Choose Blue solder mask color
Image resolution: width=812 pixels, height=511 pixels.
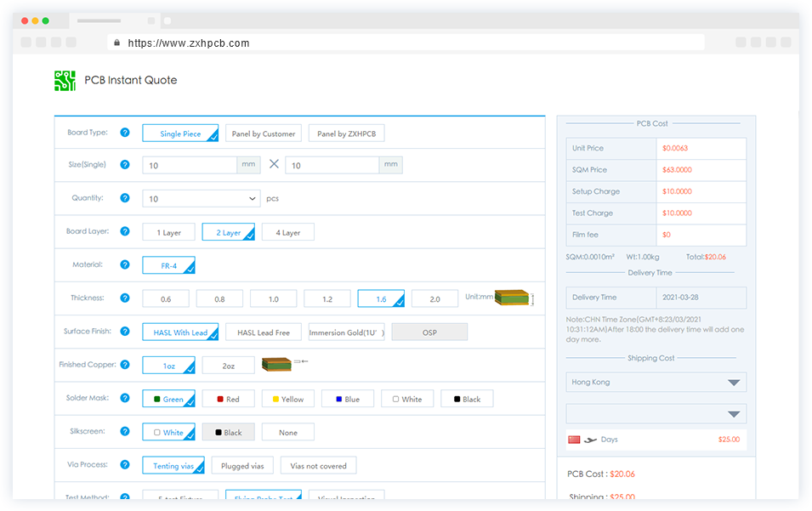(x=348, y=399)
